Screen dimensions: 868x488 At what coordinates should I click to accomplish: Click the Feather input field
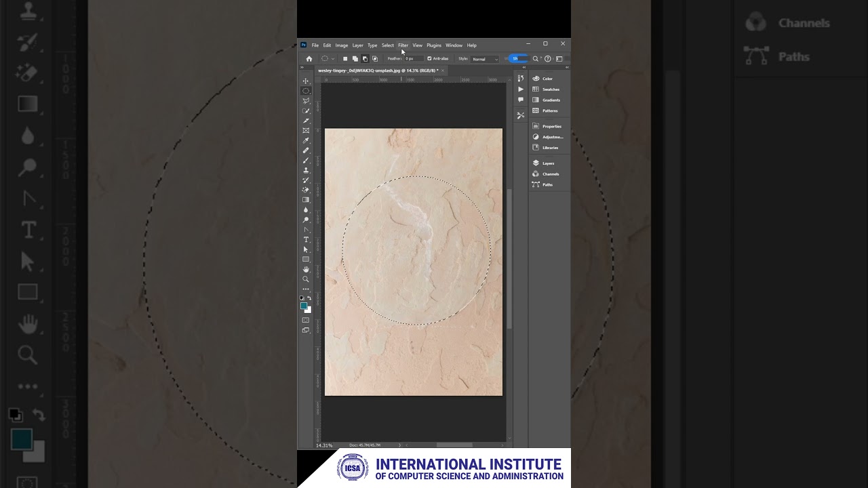click(x=414, y=59)
